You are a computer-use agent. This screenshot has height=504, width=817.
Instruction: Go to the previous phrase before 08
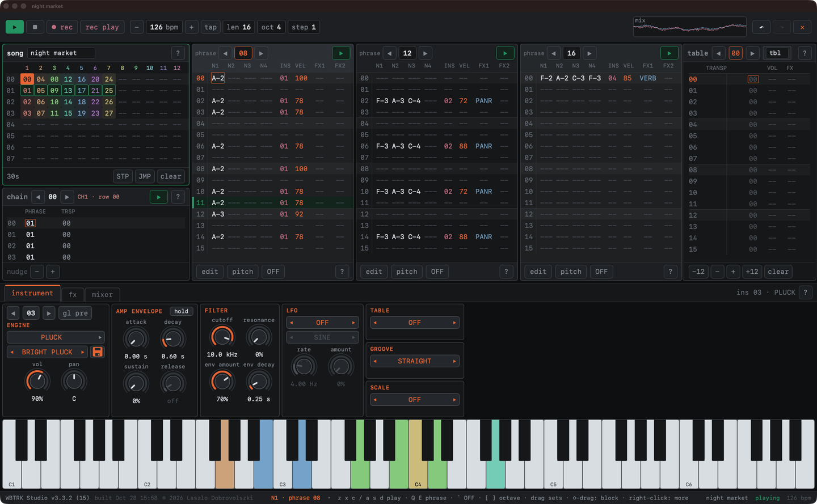[x=225, y=53]
